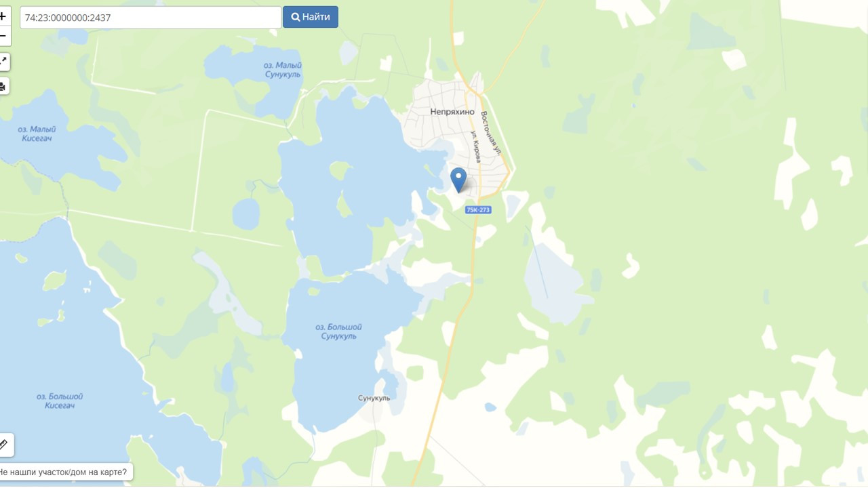Zoom in with the plus button
Screen dimensions: 868x488
[x=3, y=16]
